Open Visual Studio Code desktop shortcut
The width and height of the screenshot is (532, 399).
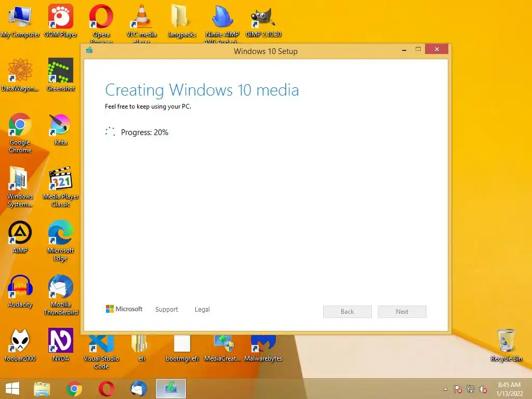pos(101,351)
